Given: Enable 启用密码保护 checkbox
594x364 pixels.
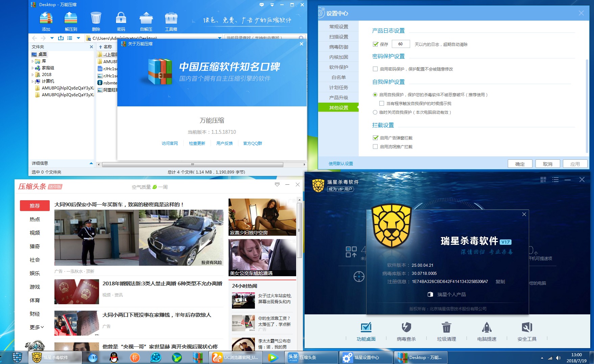Looking at the screenshot, I should [x=375, y=69].
